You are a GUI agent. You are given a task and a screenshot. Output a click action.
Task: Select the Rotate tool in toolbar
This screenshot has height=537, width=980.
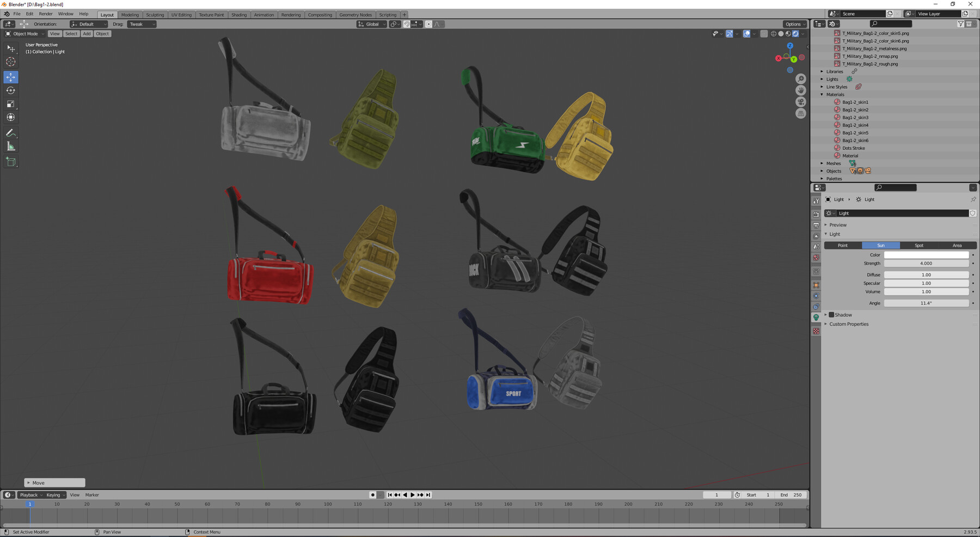(x=11, y=90)
